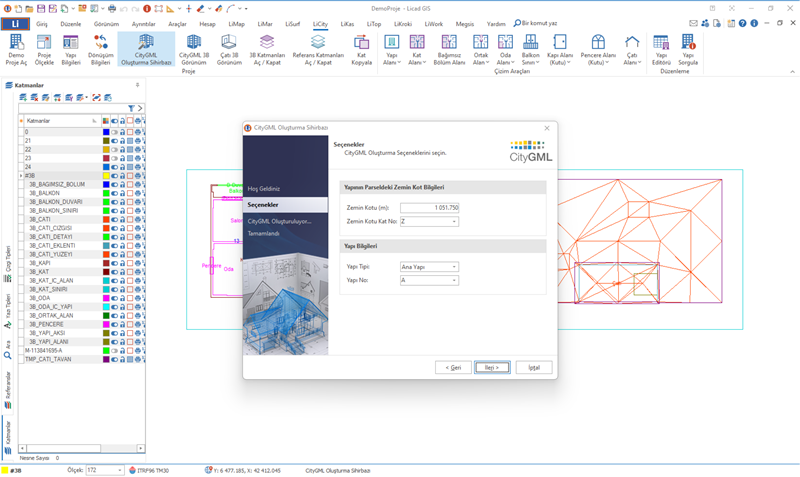Screen dimensions: 800x477
Task: Launch CityGML Oluşturma Sihirbazı ribbon icon
Action: coord(146,49)
